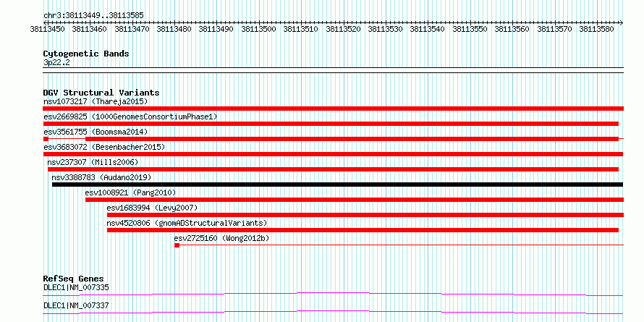Screen dimensions: 644x322
Task: Select esv2725160 (Wong2012b) variant label
Action: (221, 238)
